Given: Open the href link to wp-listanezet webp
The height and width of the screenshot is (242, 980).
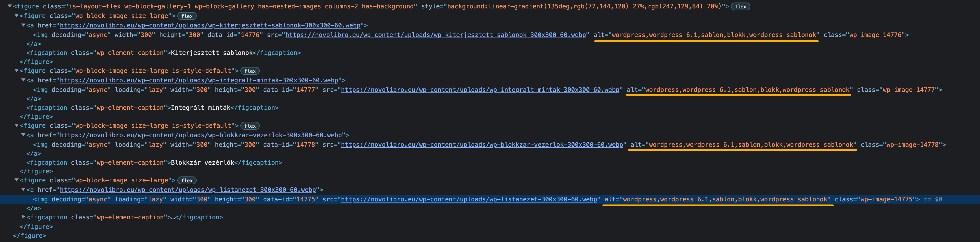Looking at the screenshot, I should (x=188, y=190).
